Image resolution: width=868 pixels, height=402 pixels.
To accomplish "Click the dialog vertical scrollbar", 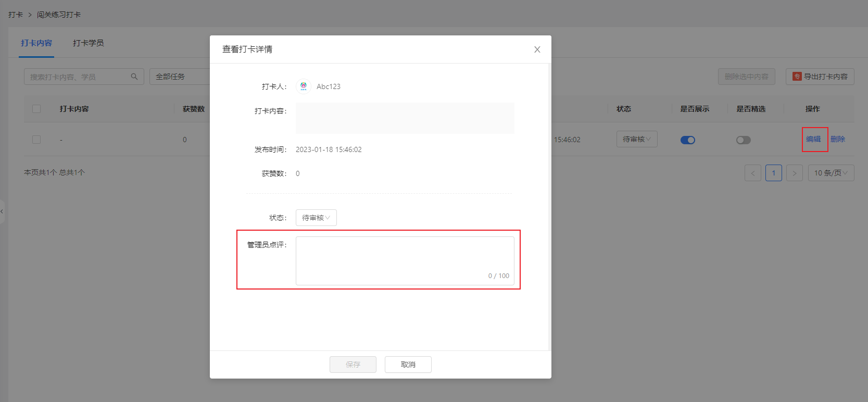I will click(x=550, y=207).
